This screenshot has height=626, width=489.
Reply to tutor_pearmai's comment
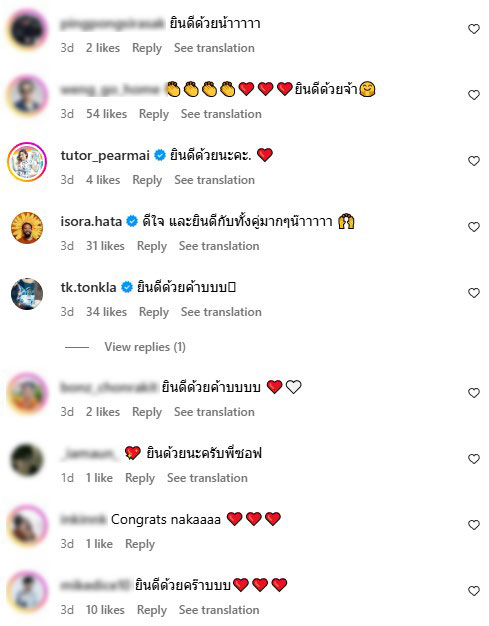[x=147, y=180]
